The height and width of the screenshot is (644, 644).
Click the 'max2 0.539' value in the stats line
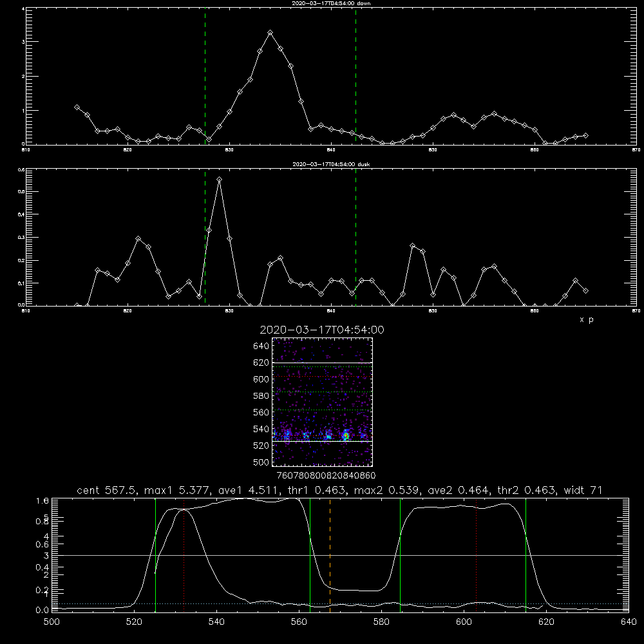[387, 490]
